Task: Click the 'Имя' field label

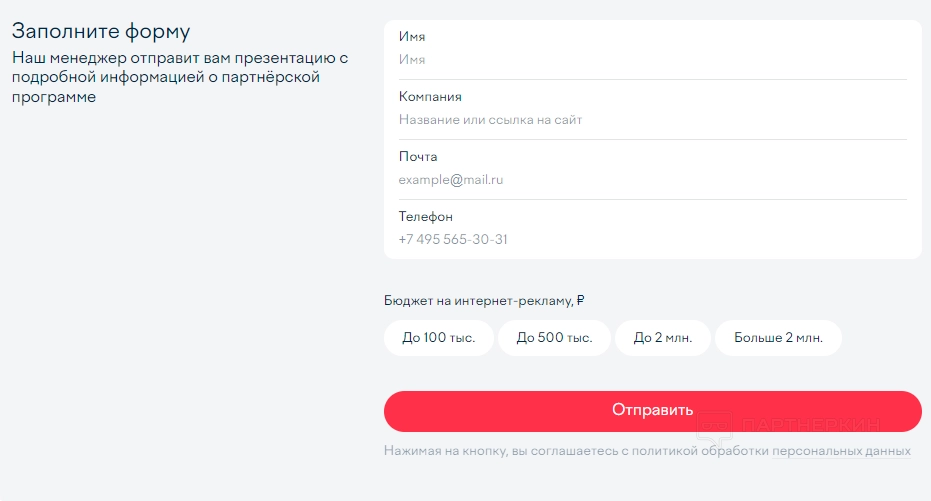Action: pos(412,37)
